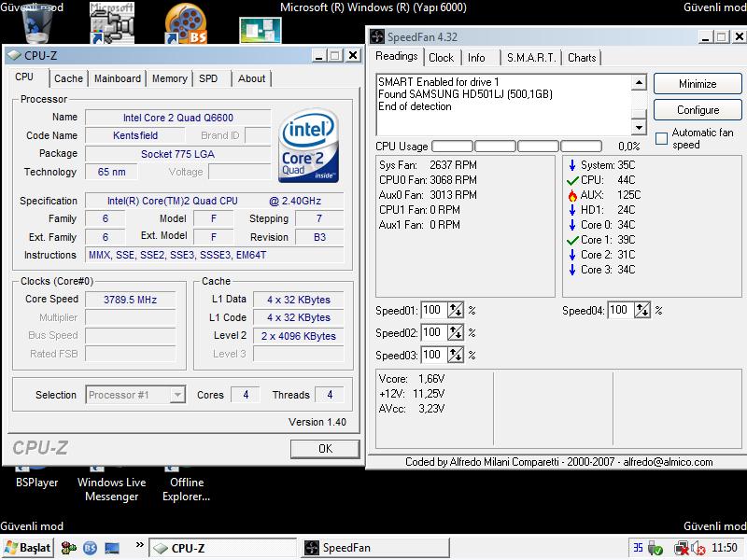The width and height of the screenshot is (747, 560).
Task: Click the Level 2 cache 2 x 4096 KBytes value
Action: [x=298, y=336]
